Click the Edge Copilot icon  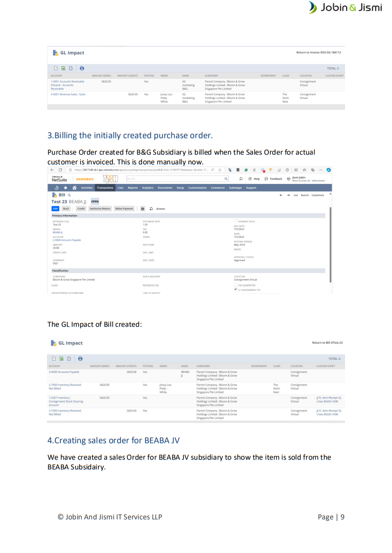[x=329, y=170]
